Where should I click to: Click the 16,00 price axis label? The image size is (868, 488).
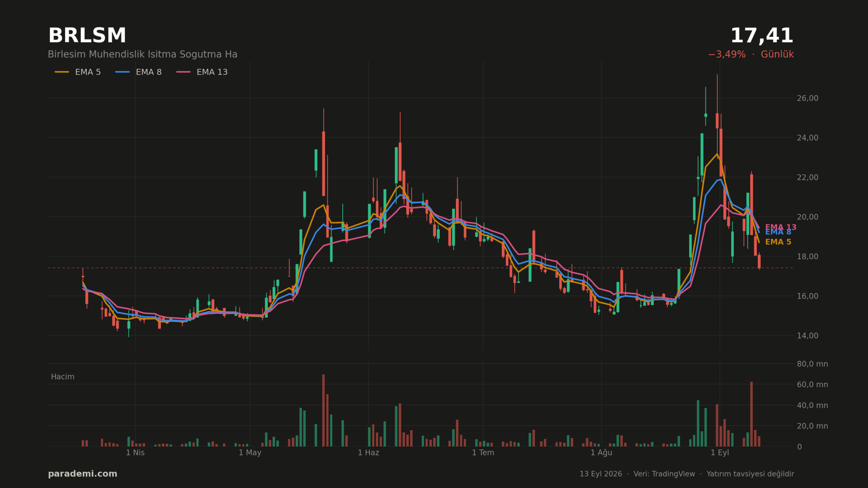808,296
